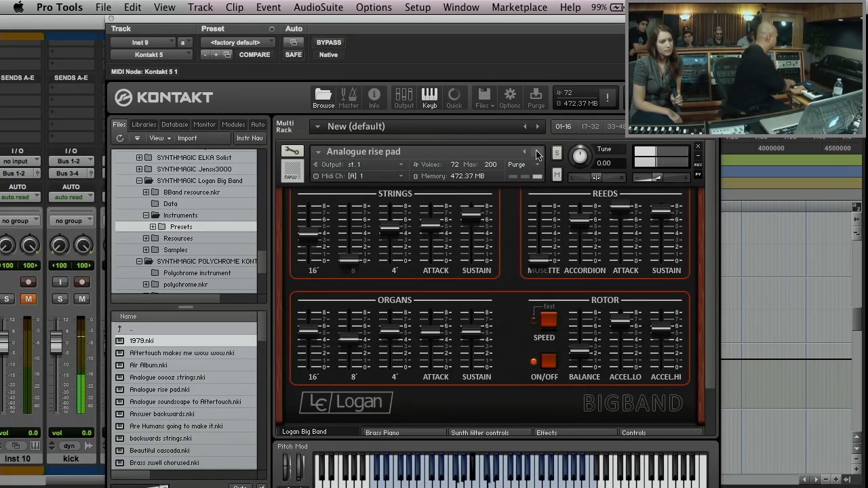Open the View dropdown in browser
Viewport: 868px width, 488px height.
159,138
